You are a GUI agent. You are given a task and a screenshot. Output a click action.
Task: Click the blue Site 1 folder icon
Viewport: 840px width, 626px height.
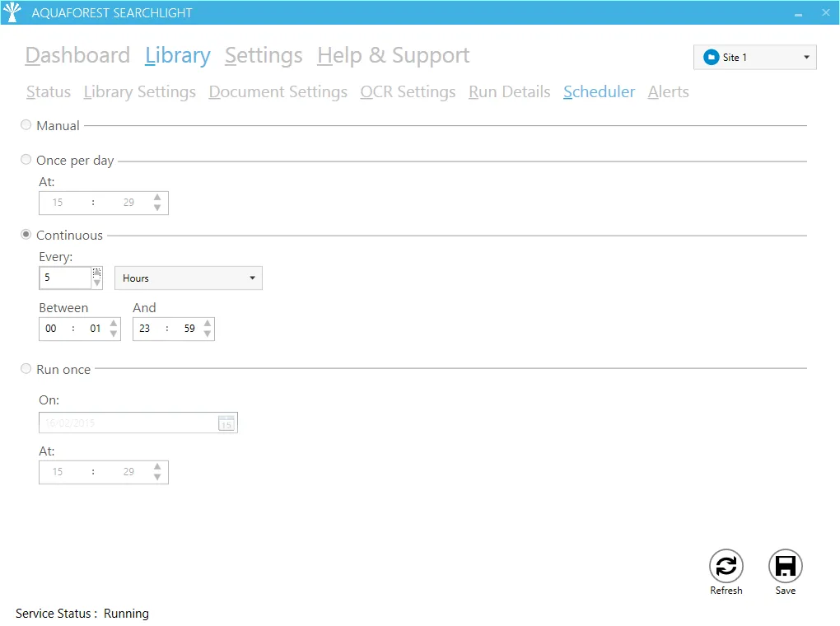click(711, 58)
